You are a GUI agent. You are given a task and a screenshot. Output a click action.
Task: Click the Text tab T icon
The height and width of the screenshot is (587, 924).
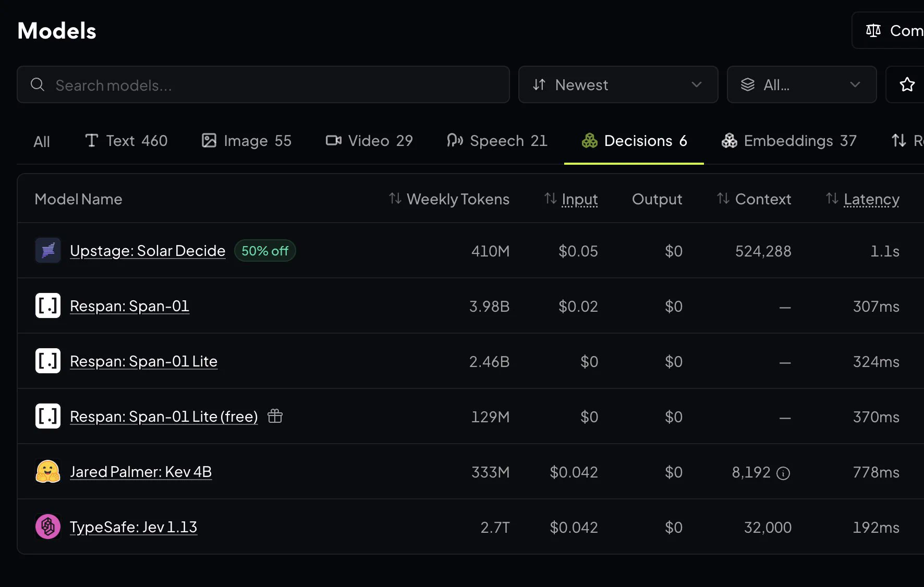click(x=92, y=140)
